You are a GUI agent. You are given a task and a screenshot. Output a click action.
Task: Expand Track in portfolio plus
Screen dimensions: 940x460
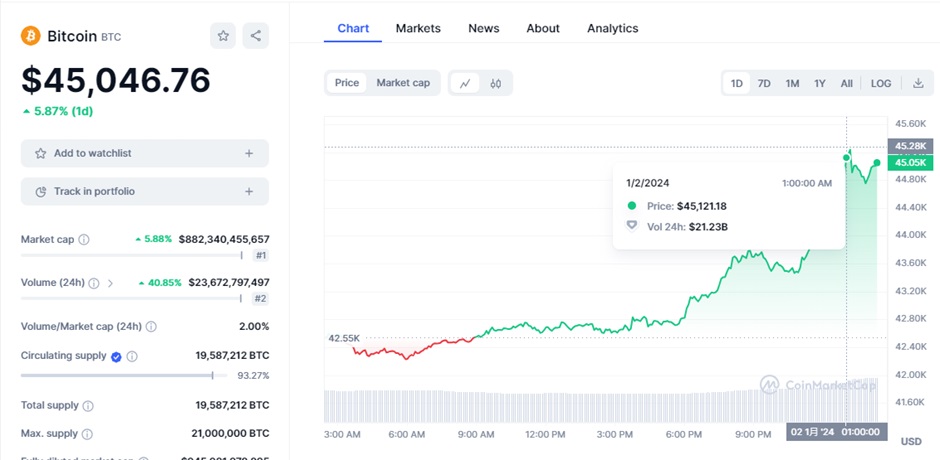point(249,191)
